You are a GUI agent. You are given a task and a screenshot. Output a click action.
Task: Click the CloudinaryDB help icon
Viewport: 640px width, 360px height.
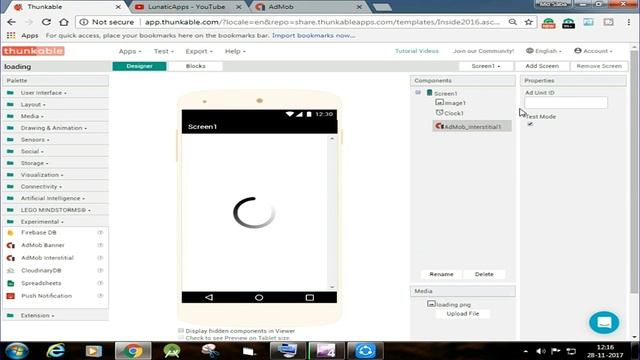pos(100,271)
